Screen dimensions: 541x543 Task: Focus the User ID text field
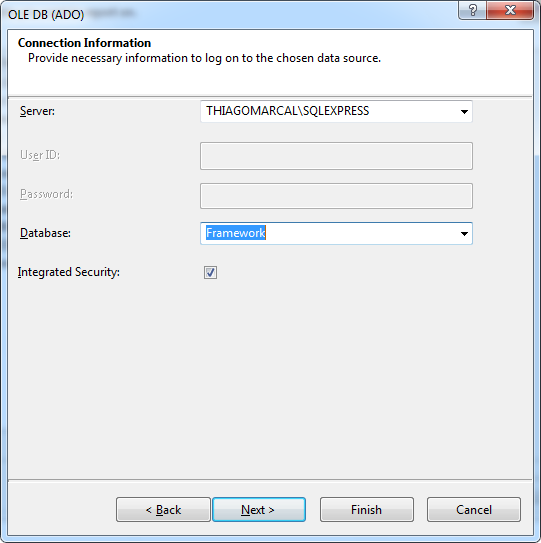[x=336, y=156]
